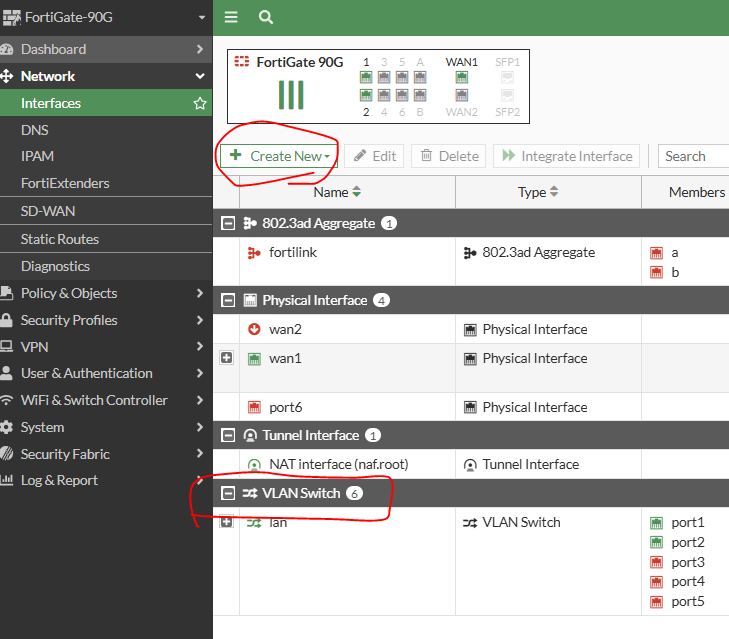Image resolution: width=729 pixels, height=639 pixels.
Task: Favorite Interfaces page with star icon
Action: (200, 103)
